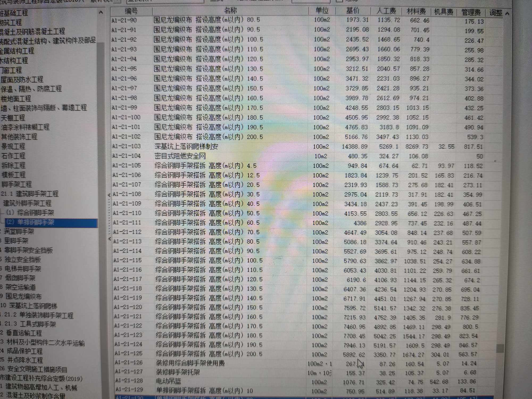Select 墙、柱面装饰与隔断、幕墙工程
The image size is (532, 399).
pos(44,108)
